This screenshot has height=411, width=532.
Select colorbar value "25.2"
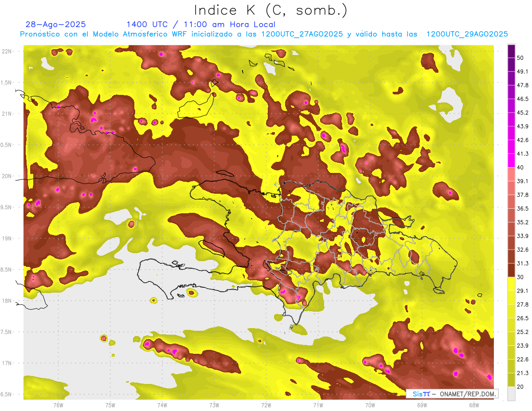click(x=523, y=332)
